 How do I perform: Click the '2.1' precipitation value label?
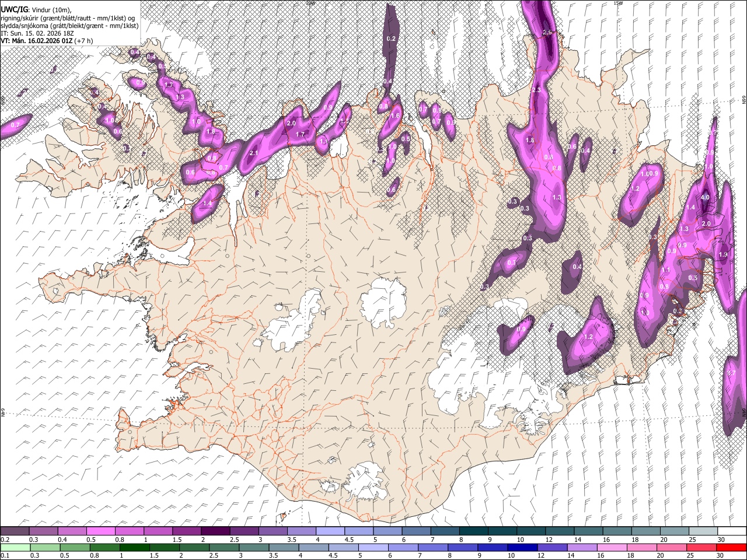coord(254,153)
